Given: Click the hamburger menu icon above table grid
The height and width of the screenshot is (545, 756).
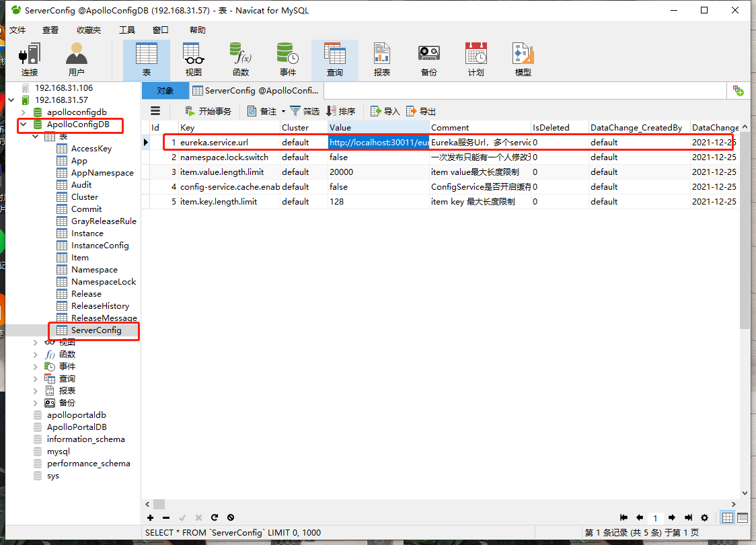Looking at the screenshot, I should [x=155, y=111].
